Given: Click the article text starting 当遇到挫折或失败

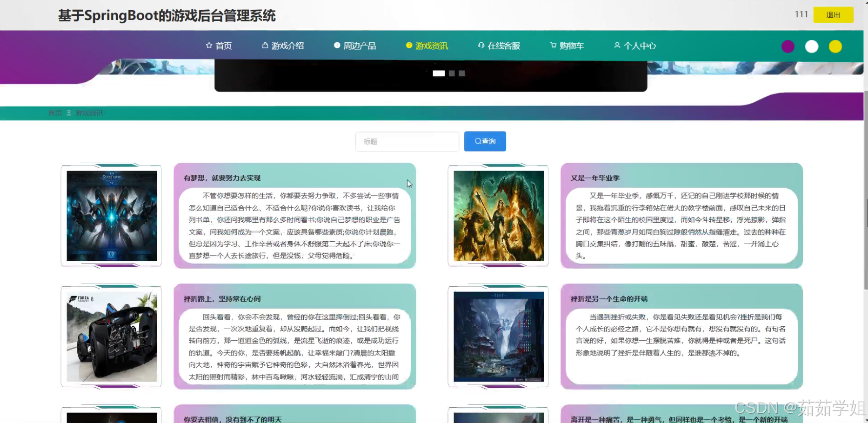Looking at the screenshot, I should click(681, 335).
